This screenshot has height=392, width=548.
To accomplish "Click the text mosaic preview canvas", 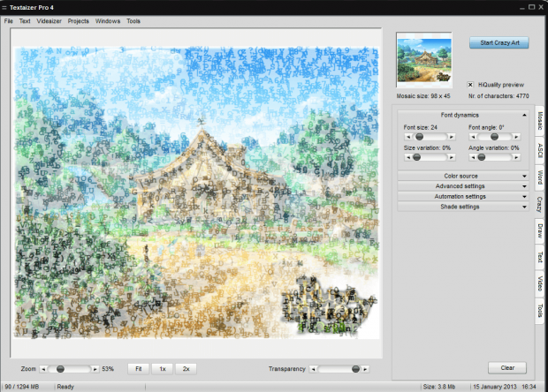I will pyautogui.click(x=196, y=192).
